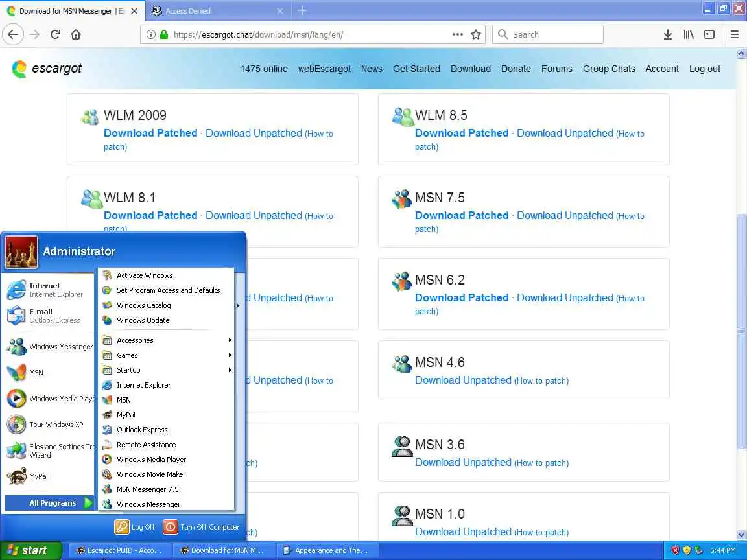The height and width of the screenshot is (560, 747).
Task: Click the Firefox Search field
Action: pyautogui.click(x=548, y=34)
